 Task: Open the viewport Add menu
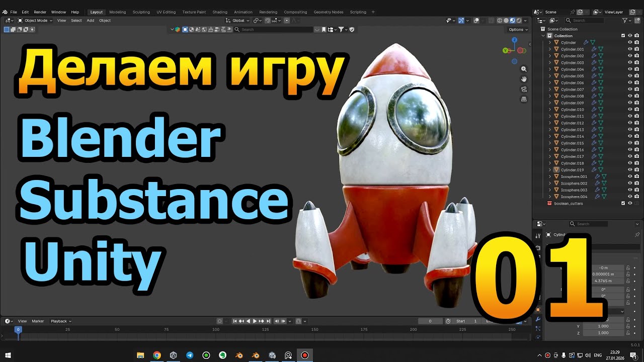[90, 21]
